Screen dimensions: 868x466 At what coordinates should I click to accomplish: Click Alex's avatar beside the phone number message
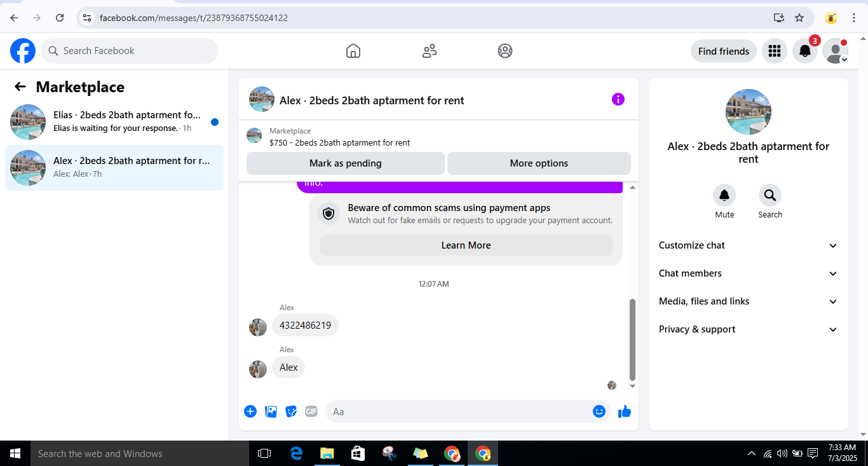coord(258,327)
